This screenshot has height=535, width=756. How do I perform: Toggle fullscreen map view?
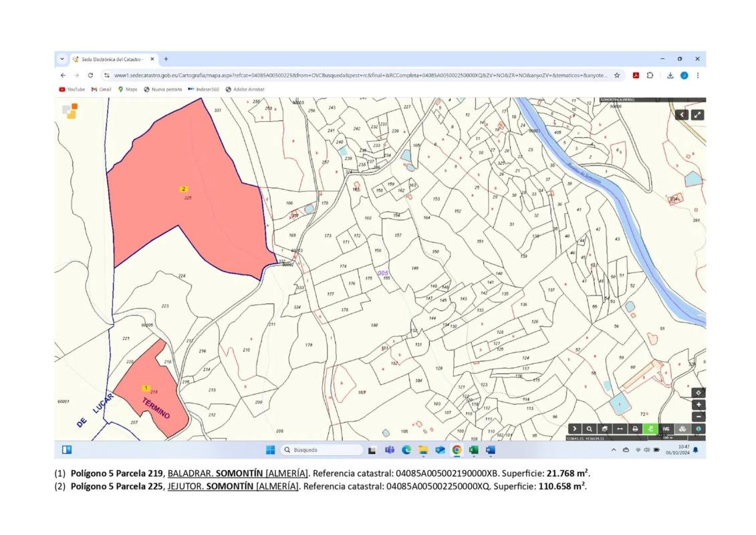[x=697, y=115]
